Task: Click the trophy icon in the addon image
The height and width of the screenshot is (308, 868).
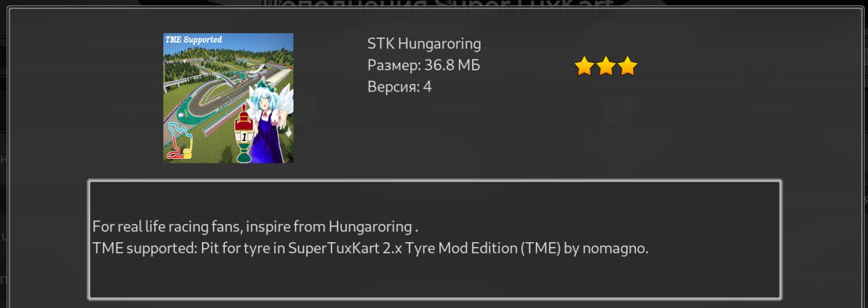Action: [x=243, y=134]
